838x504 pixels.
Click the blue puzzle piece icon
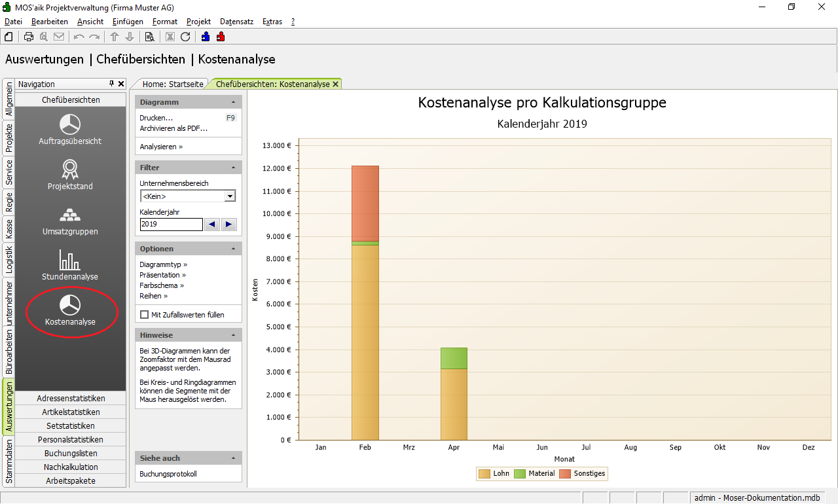tap(206, 37)
